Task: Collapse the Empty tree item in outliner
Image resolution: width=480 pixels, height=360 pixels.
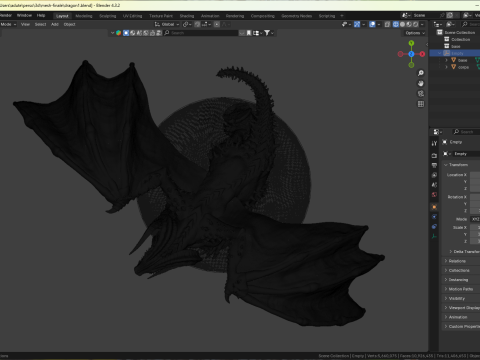Action: click(x=440, y=53)
